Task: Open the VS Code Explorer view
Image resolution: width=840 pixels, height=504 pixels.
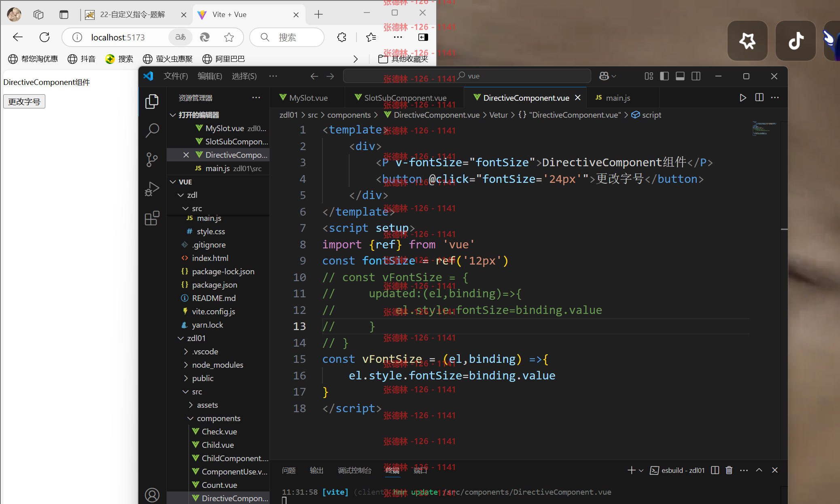Action: click(152, 102)
